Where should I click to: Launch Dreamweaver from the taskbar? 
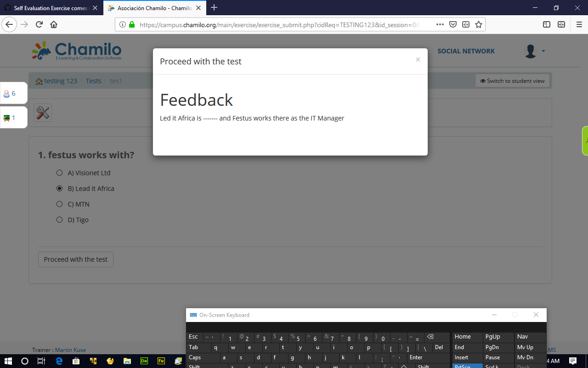click(x=144, y=361)
